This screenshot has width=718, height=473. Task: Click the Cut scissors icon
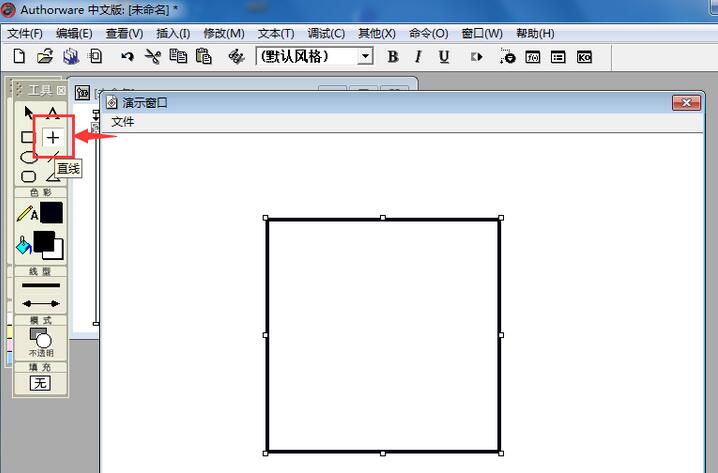(x=152, y=57)
